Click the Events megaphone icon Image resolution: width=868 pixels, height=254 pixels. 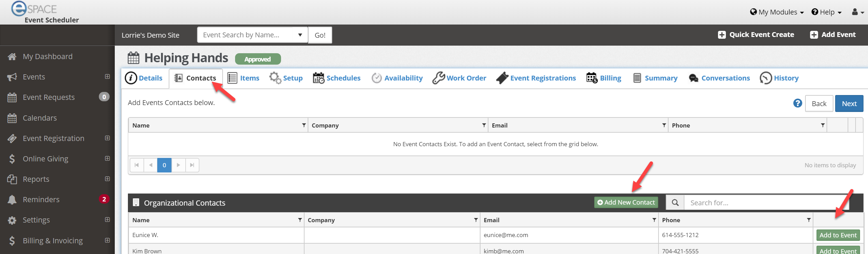click(x=12, y=77)
